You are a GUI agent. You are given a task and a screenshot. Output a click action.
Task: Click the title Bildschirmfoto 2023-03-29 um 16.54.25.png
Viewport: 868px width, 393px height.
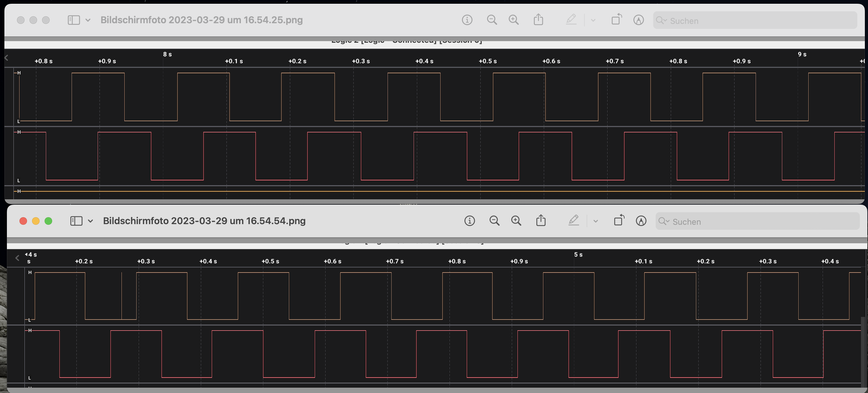pyautogui.click(x=202, y=20)
